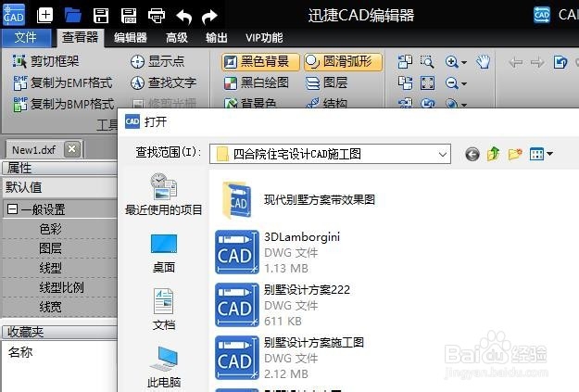Open the 高级 ribbon tab
579x392 pixels.
pyautogui.click(x=177, y=38)
